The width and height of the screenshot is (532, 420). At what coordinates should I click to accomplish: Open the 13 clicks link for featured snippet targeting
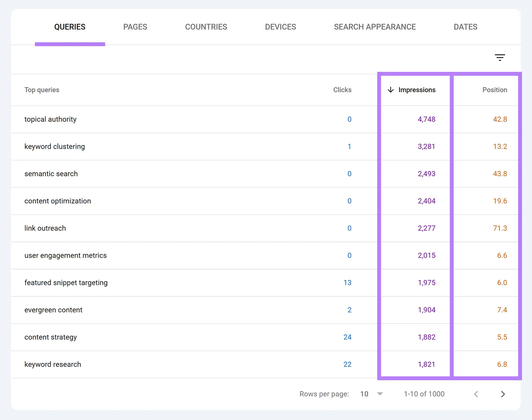347,283
